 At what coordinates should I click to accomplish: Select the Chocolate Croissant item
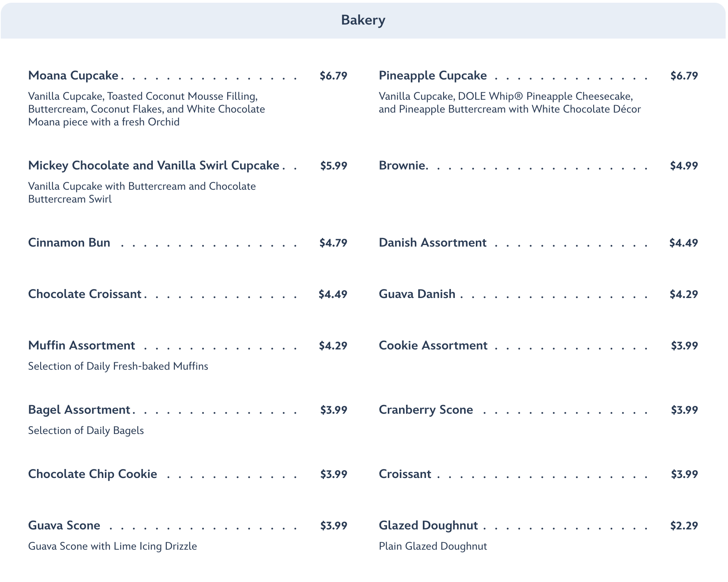point(85,294)
